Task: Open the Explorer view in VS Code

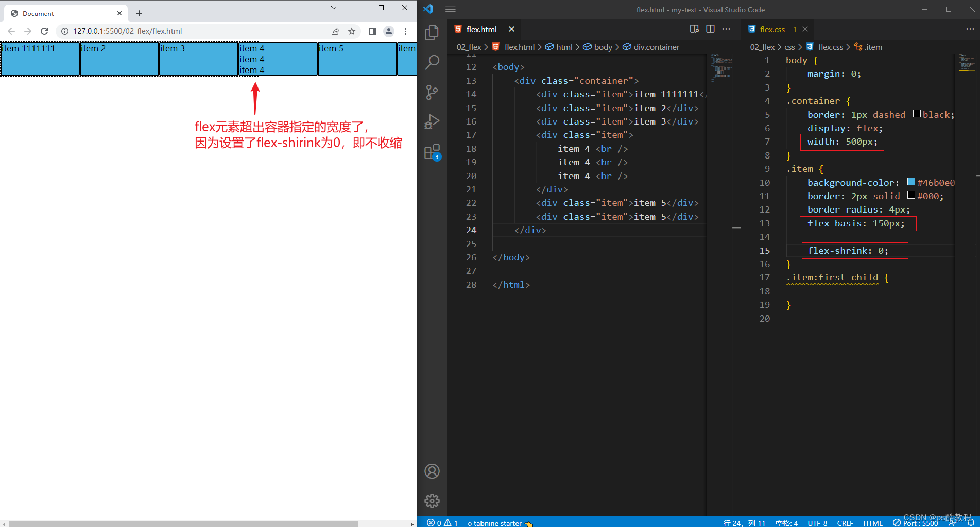Action: (x=432, y=33)
